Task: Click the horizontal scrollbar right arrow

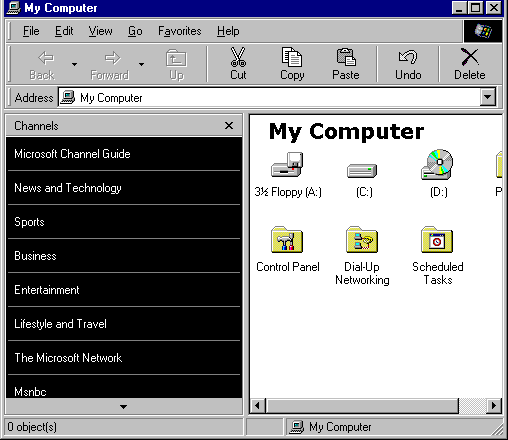Action: (x=494, y=406)
